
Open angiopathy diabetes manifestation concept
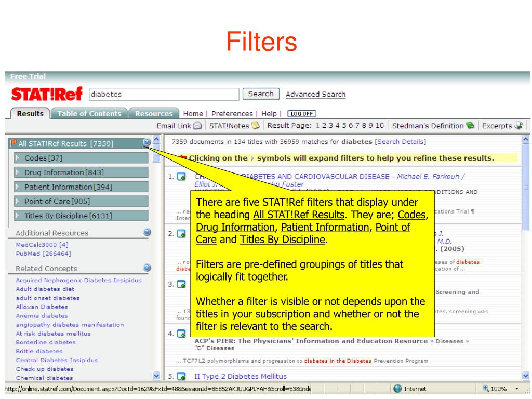point(70,325)
